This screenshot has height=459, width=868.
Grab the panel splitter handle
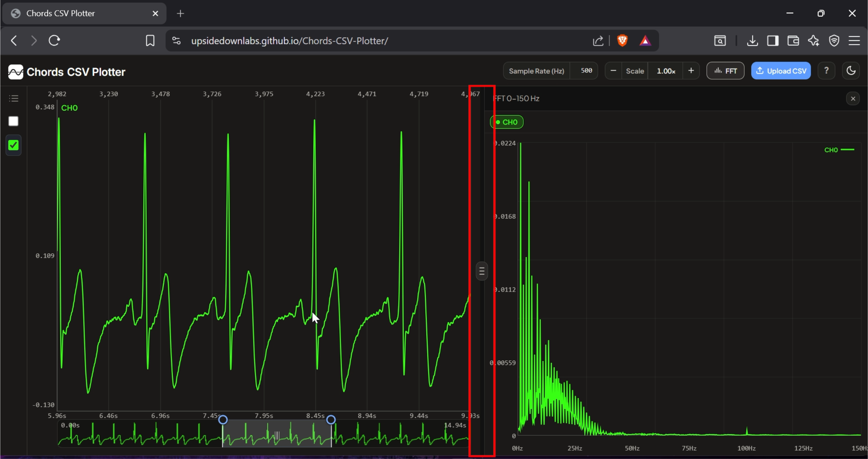coord(482,271)
